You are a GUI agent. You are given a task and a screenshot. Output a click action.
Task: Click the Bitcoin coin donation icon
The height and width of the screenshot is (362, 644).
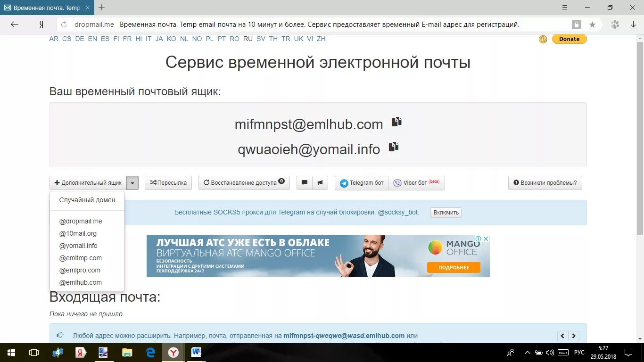pos(543,39)
